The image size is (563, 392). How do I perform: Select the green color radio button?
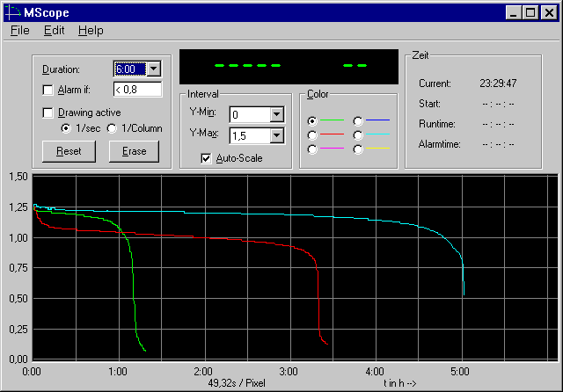pyautogui.click(x=312, y=121)
